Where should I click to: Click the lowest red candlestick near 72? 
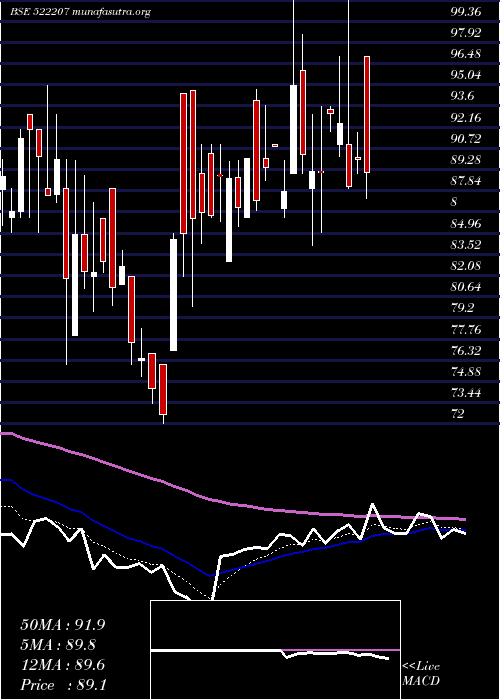163,389
